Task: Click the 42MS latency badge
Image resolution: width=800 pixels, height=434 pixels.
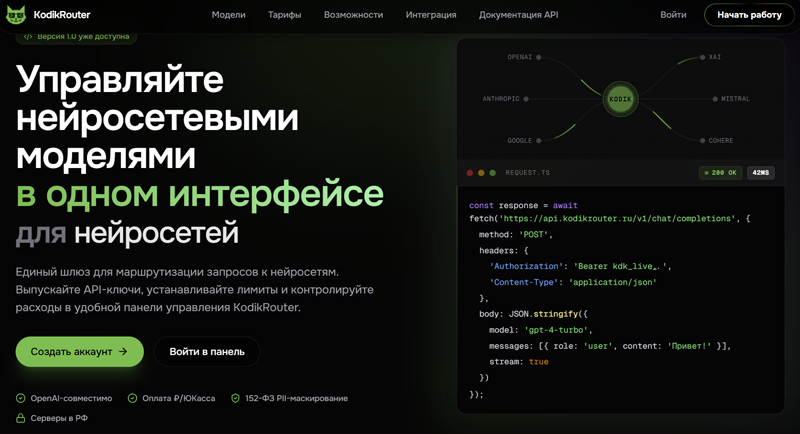Action: point(761,173)
